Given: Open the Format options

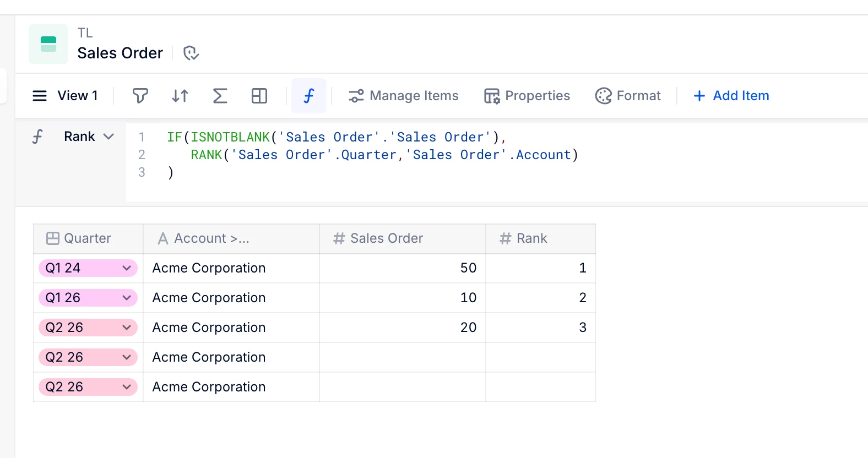Looking at the screenshot, I should click(x=628, y=96).
